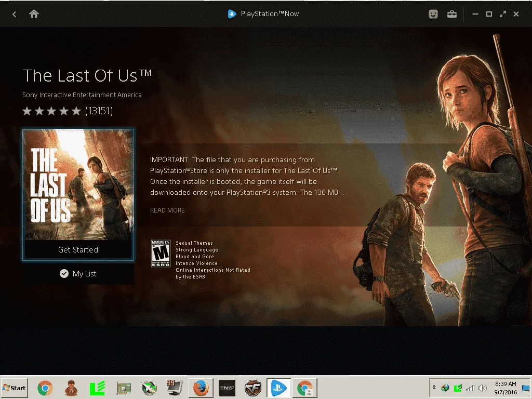This screenshot has height=399, width=532.
Task: Click the globe download tray icon
Action: click(445, 388)
